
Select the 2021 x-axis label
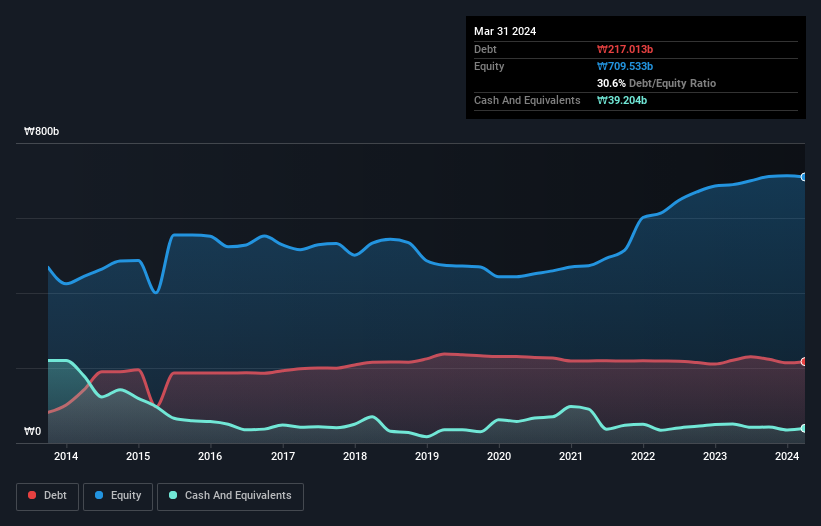pos(571,456)
